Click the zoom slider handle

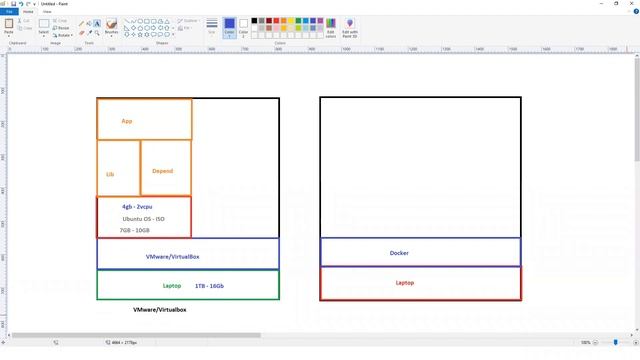(616, 342)
